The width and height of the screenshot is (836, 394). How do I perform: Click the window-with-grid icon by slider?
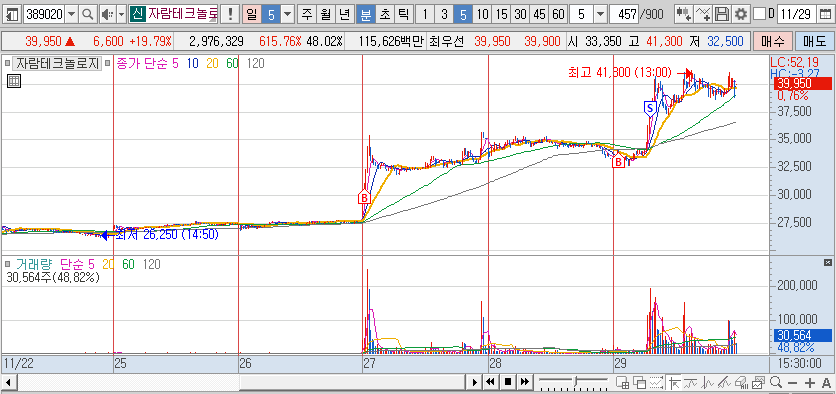[x=622, y=382]
